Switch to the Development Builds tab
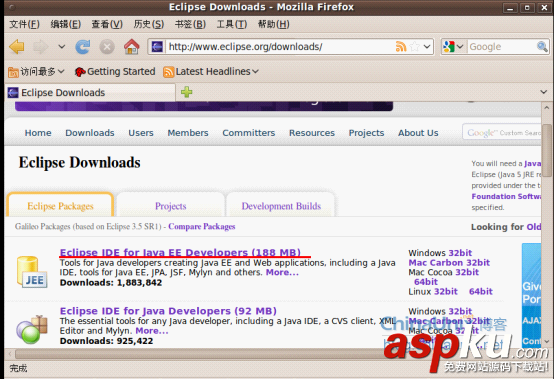 click(x=281, y=206)
